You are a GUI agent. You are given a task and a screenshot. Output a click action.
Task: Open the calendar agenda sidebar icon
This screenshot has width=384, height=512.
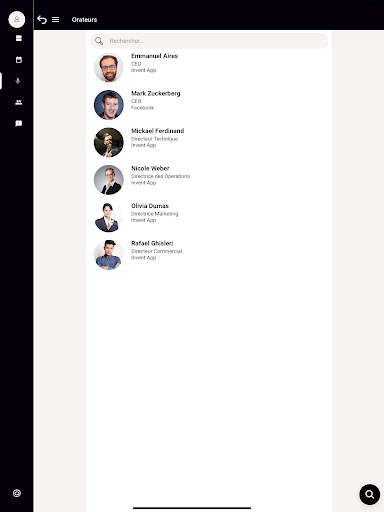click(x=19, y=60)
